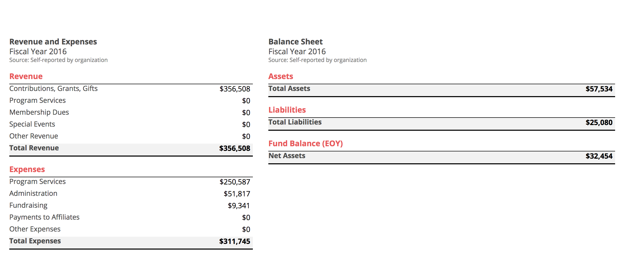Click the Other Expenses label

35,229
